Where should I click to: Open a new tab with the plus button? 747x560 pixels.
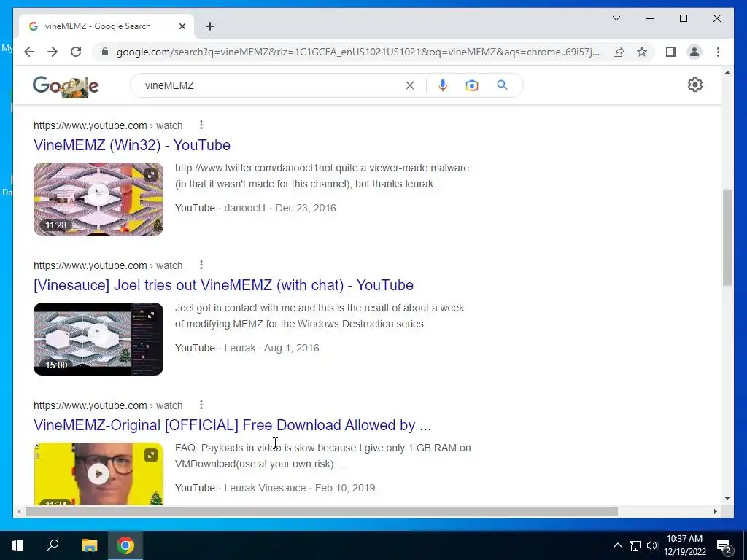point(210,26)
